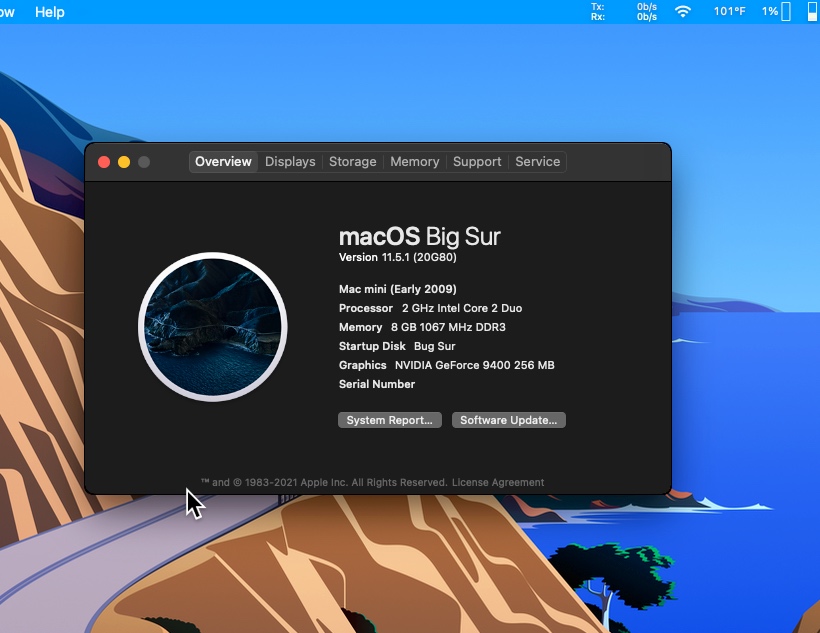
Task: Click the Processor 2 GHz Intel Core 2 Duo line
Action: tap(430, 308)
